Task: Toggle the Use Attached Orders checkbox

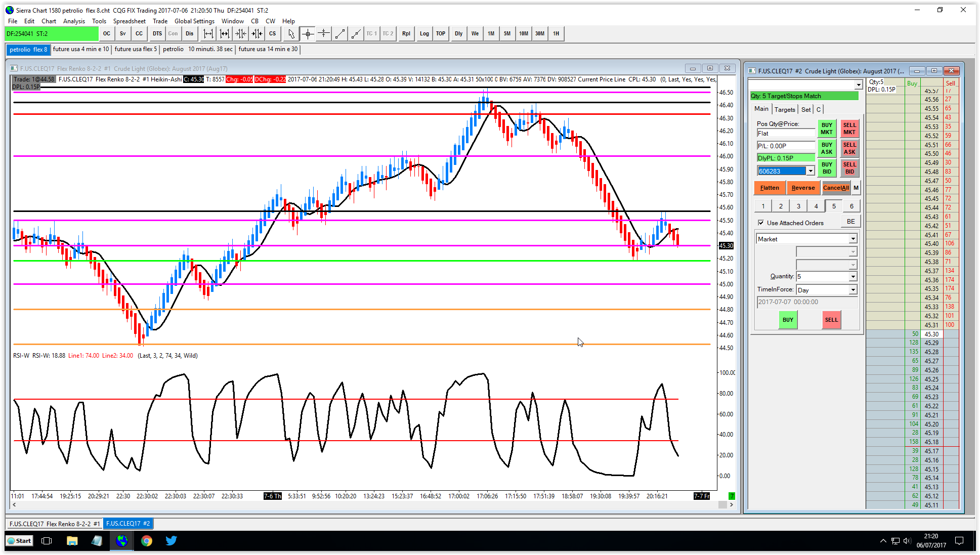Action: (761, 223)
